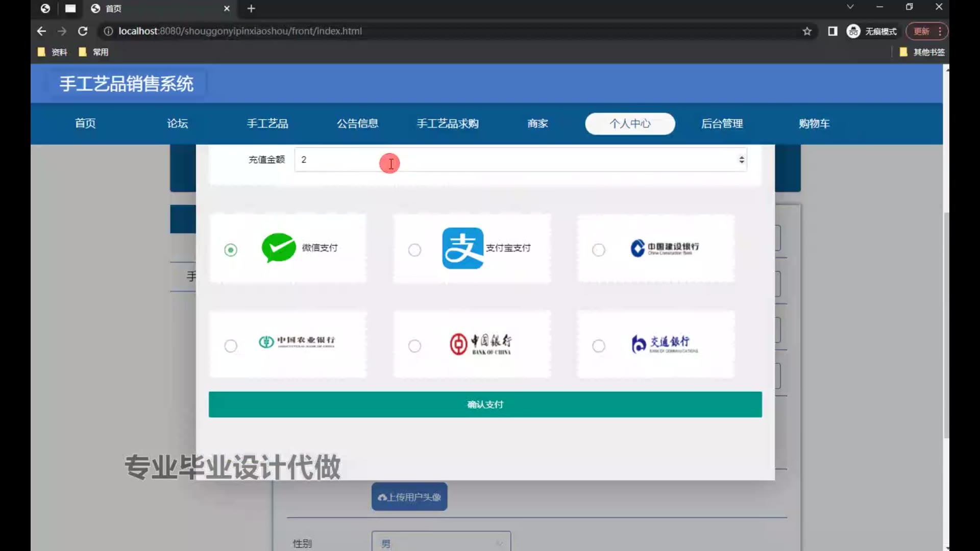Viewport: 980px width, 551px height.
Task: Click the Bank of Communications logo
Action: 664,344
